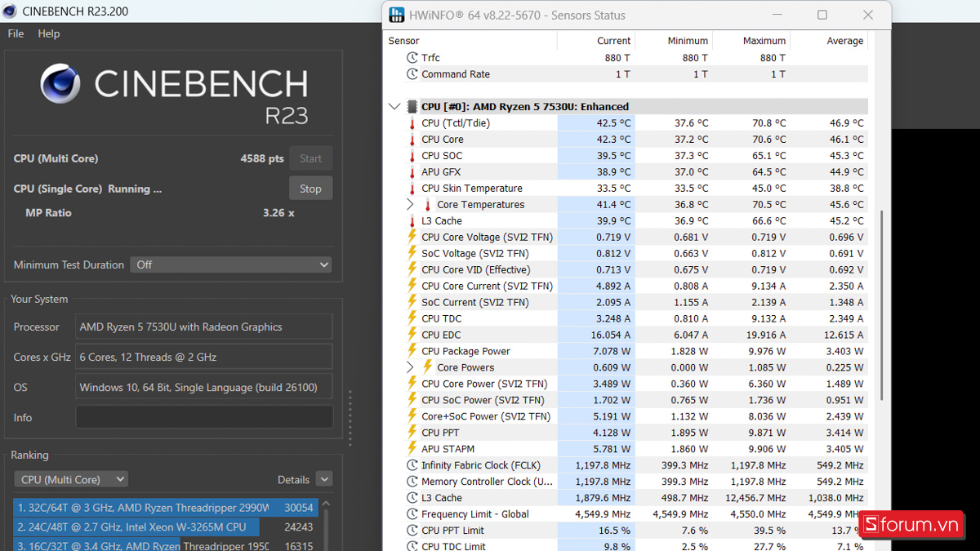Screen dimensions: 980x551
Task: Open the dropdown arrow next to Details
Action: [324, 479]
